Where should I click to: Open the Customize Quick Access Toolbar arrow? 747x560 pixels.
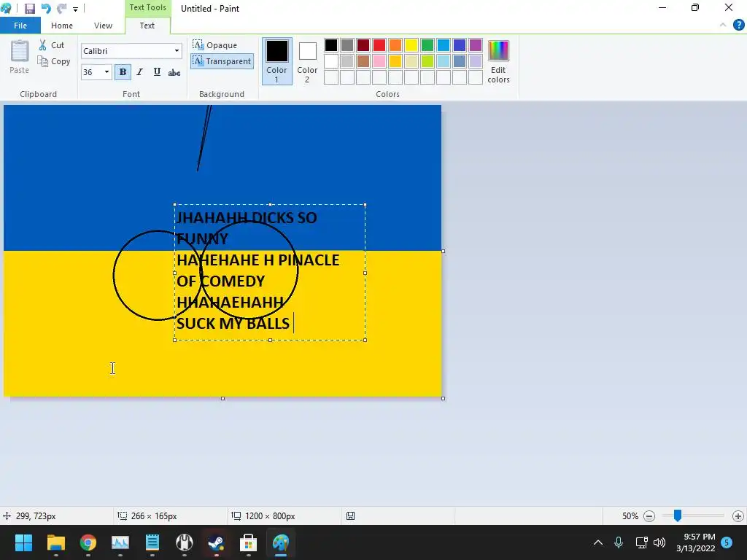pyautogui.click(x=75, y=9)
